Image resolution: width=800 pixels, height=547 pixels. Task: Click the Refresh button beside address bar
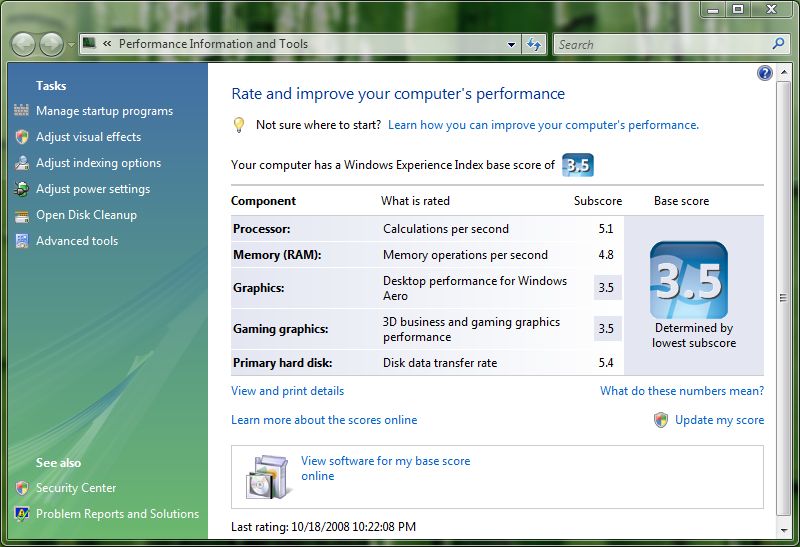pos(534,44)
